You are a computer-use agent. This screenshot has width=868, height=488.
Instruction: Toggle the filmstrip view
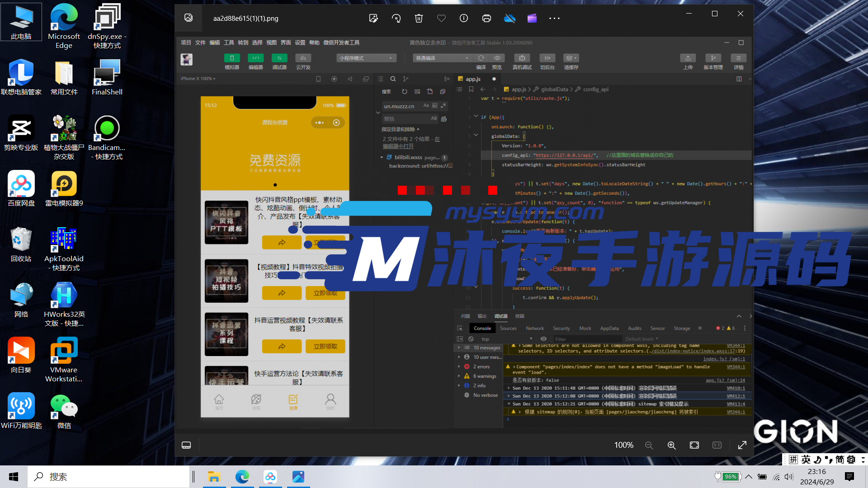pyautogui.click(x=186, y=445)
